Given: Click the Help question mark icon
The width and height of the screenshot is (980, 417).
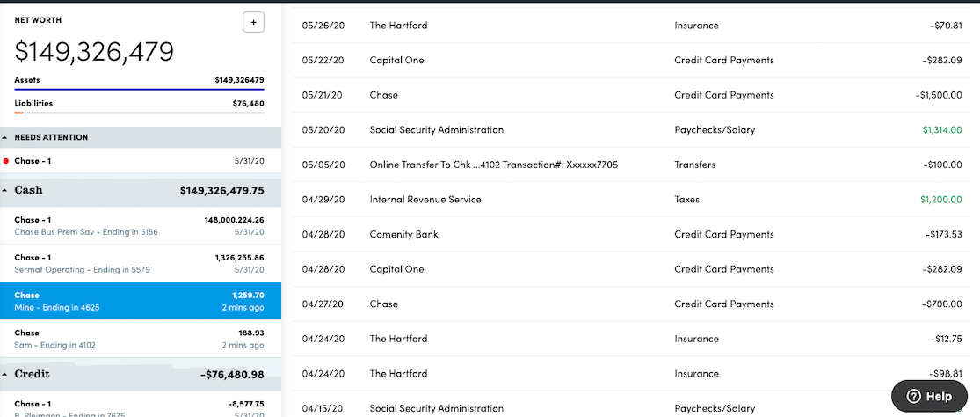Looking at the screenshot, I should (913, 396).
